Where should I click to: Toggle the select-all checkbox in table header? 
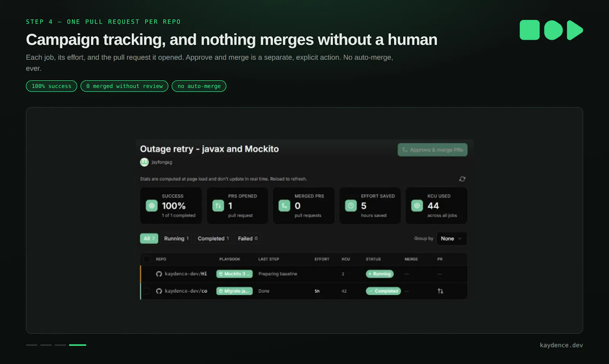pos(147,259)
